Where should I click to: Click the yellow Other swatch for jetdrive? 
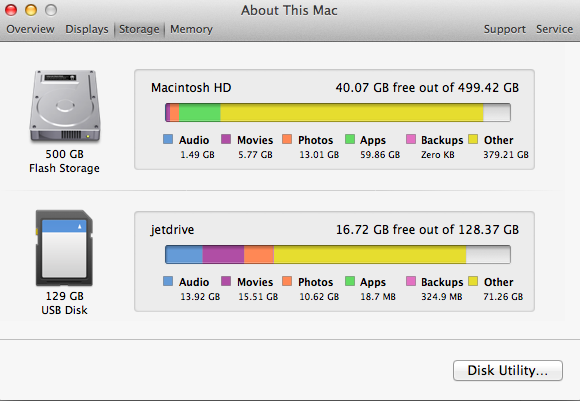tap(473, 281)
